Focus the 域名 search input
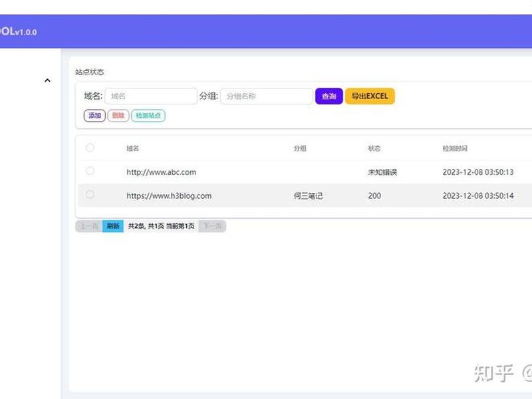 tap(151, 96)
